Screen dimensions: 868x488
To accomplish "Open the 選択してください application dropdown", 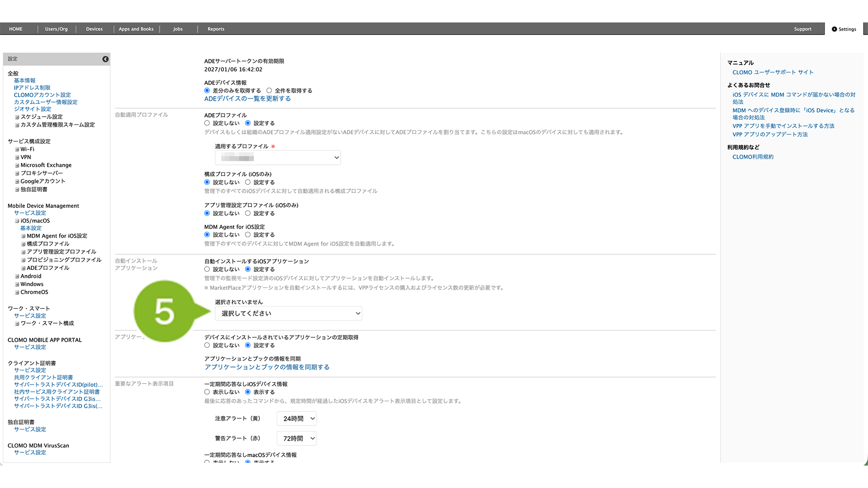I will coord(288,313).
